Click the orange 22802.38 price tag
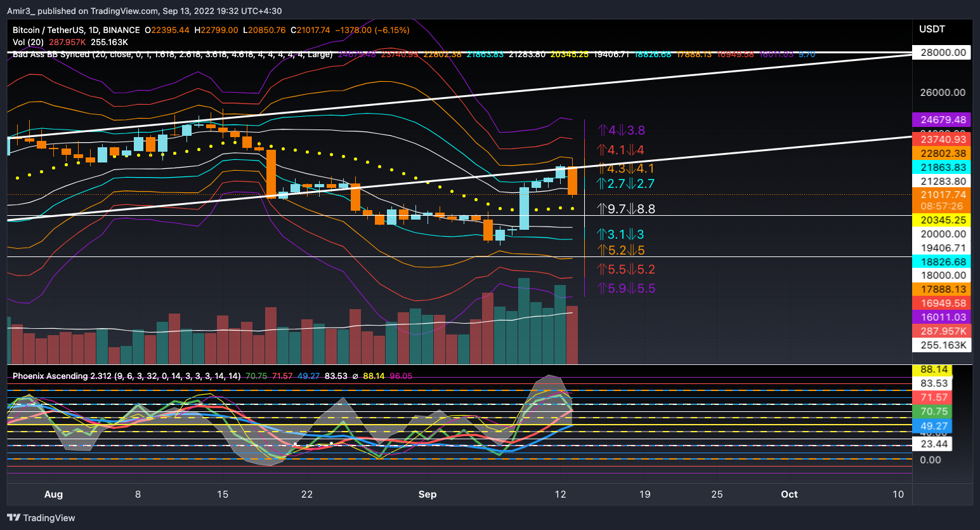The height and width of the screenshot is (530, 980). click(943, 154)
